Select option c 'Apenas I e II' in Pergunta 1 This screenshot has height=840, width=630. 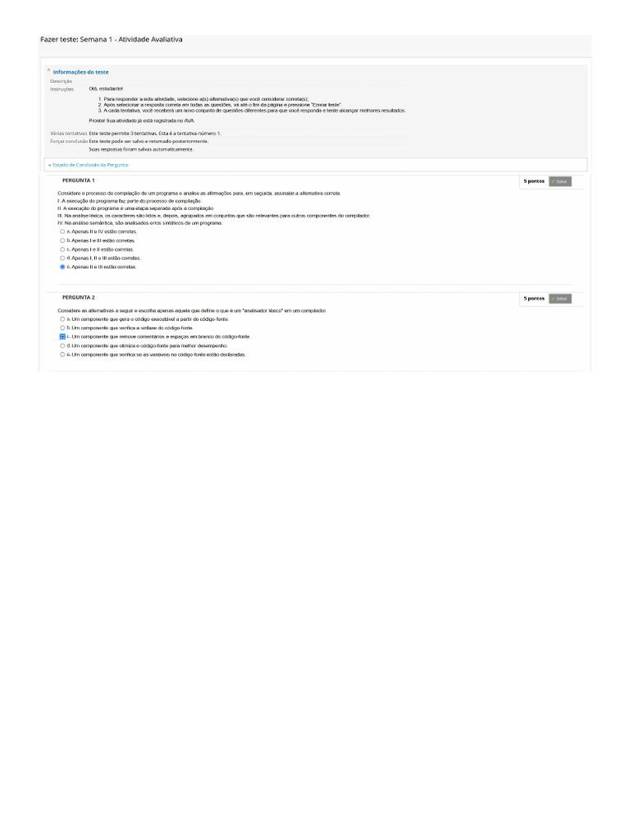[x=62, y=249]
